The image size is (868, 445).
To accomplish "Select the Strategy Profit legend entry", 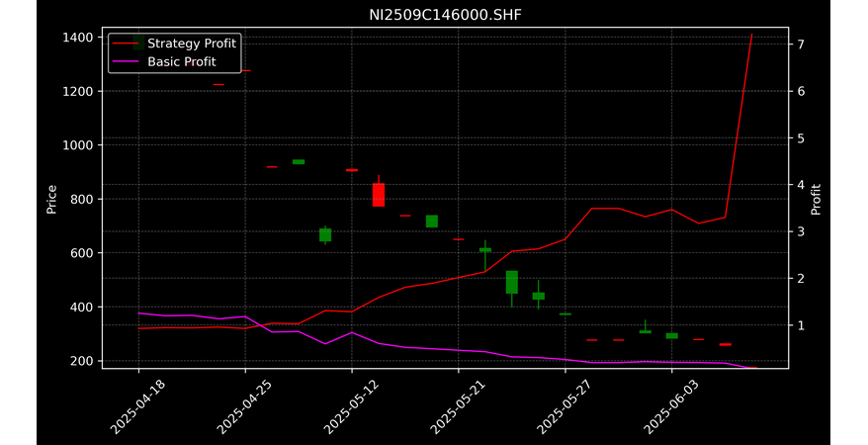I will click(x=175, y=44).
